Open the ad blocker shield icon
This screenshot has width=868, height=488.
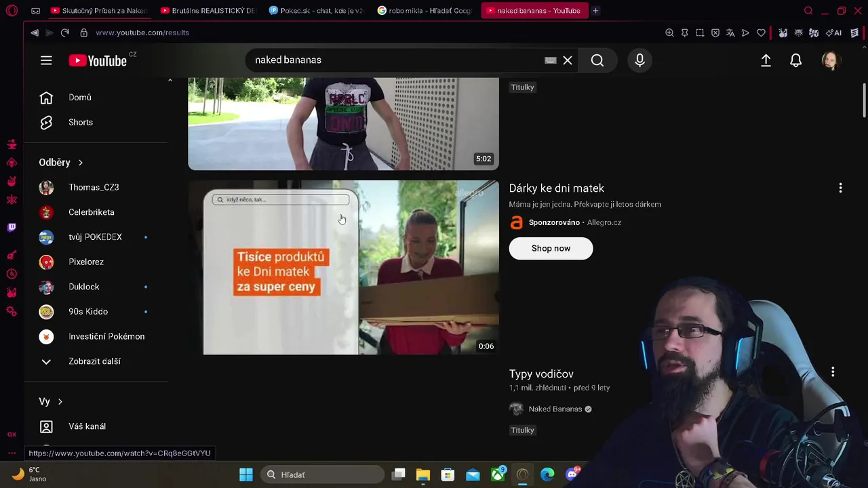click(715, 33)
